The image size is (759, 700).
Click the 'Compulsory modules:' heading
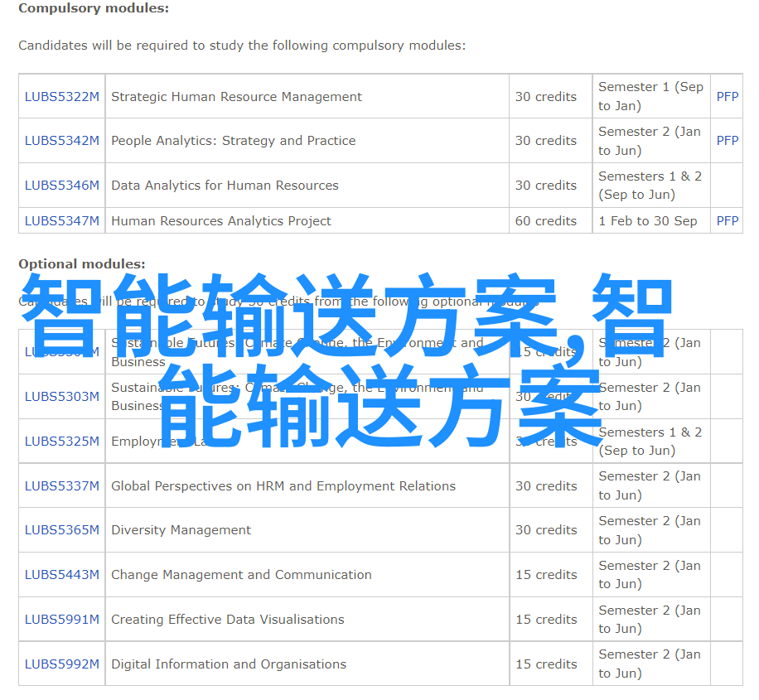94,9
